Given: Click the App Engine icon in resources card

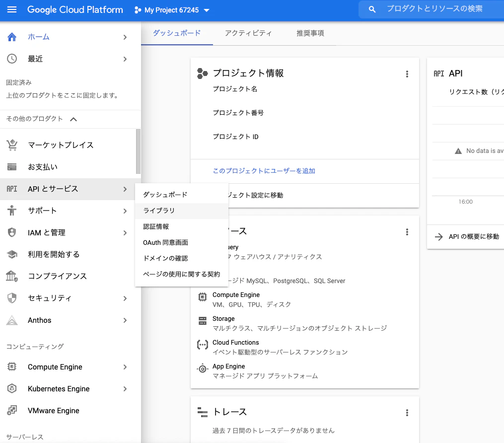Looking at the screenshot, I should [x=203, y=369].
